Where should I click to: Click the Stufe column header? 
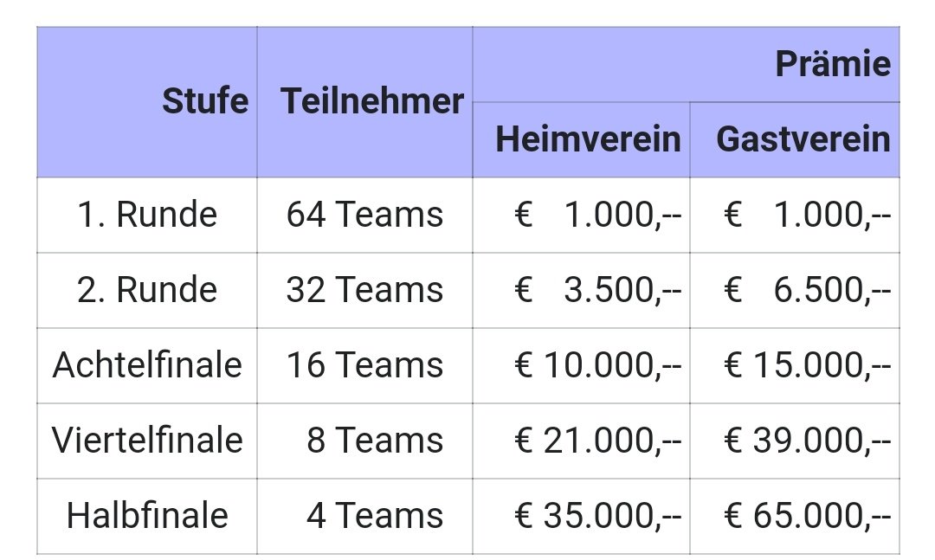coord(146,102)
